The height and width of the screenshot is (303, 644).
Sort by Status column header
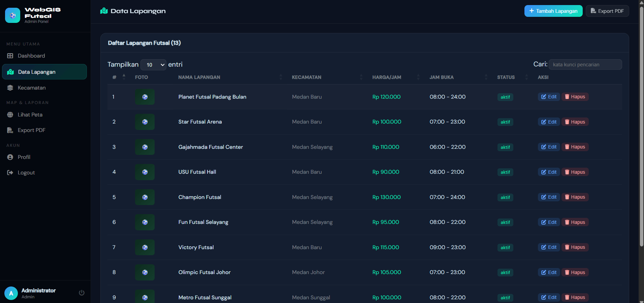coord(513,77)
